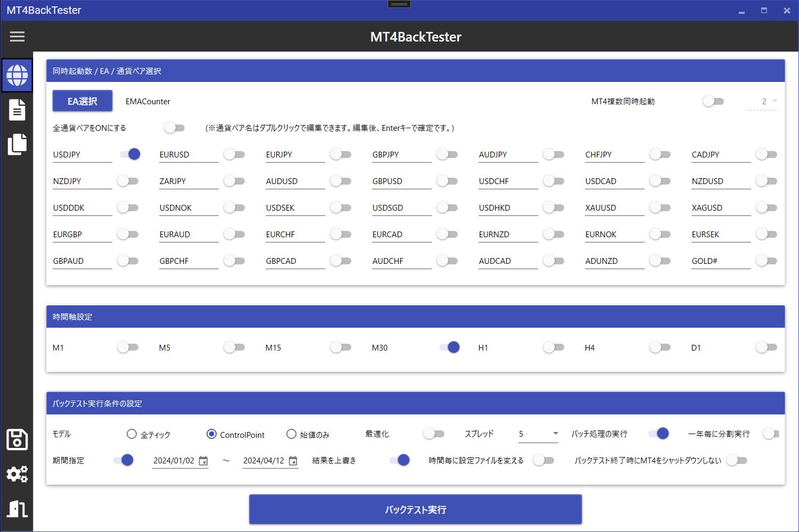The width and height of the screenshot is (799, 532).
Task: Click the ADUNZD pair name field
Action: [615, 261]
